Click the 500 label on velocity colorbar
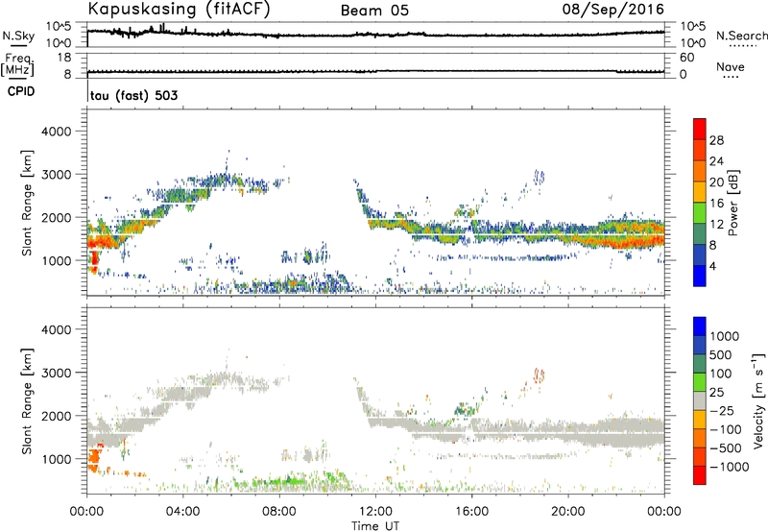 [721, 355]
